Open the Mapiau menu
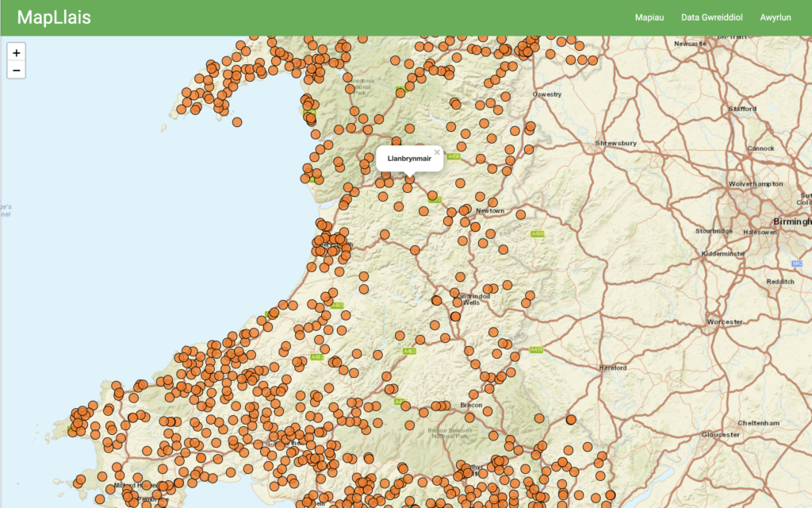 pos(649,17)
